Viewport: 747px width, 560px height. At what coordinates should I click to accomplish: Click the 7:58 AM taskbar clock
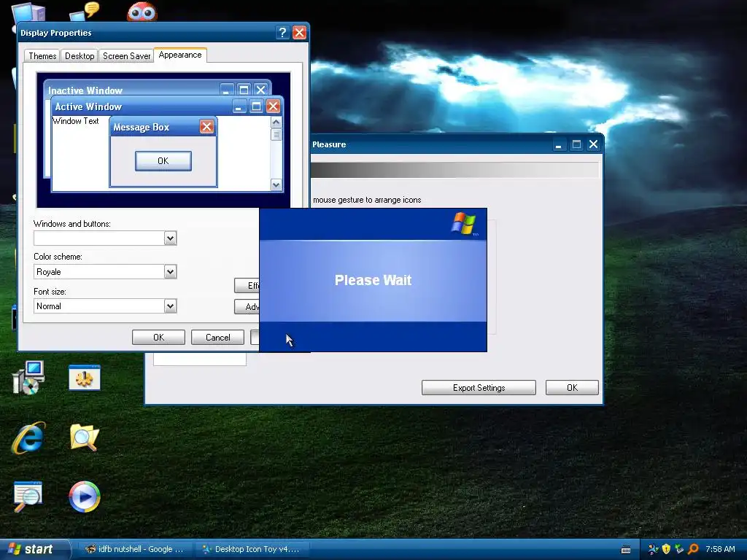point(720,550)
